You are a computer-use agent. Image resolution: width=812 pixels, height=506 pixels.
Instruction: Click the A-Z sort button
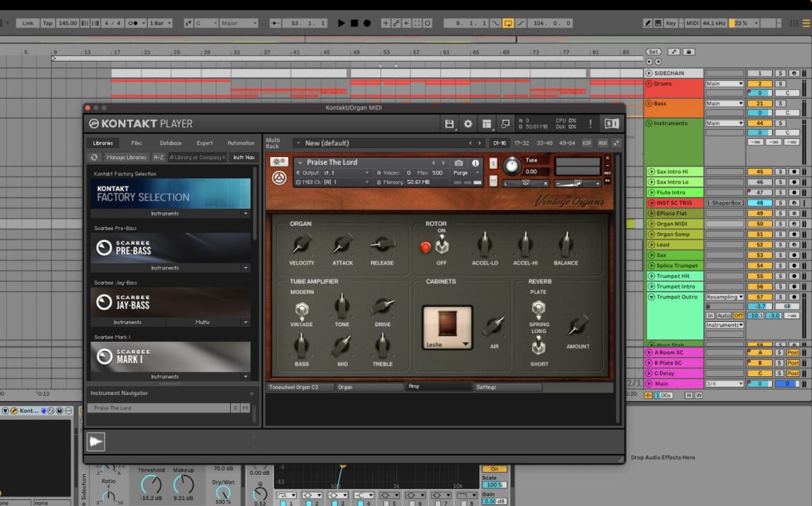[x=158, y=157]
